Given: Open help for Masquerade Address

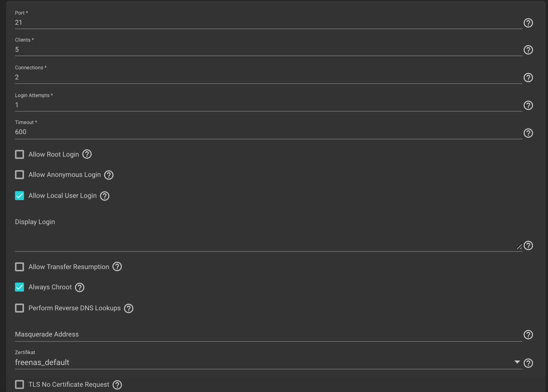Looking at the screenshot, I should pos(528,335).
